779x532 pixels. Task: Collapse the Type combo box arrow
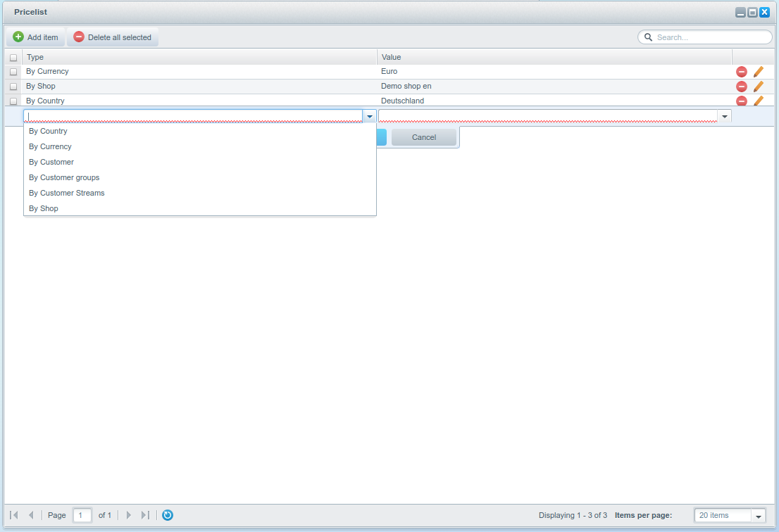point(369,116)
